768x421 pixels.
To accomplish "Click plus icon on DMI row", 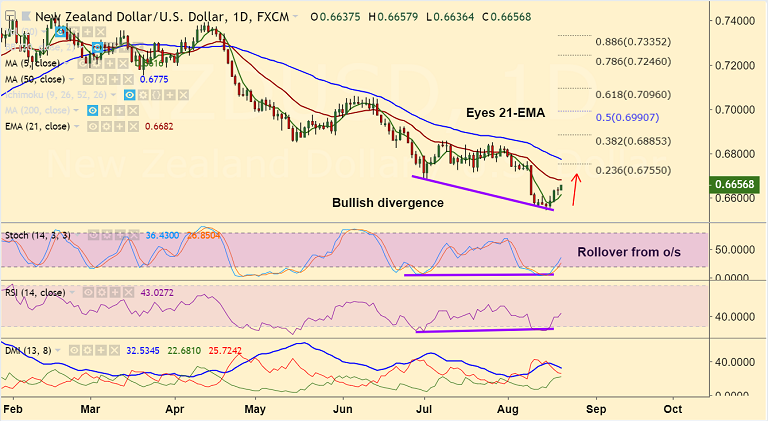I will point(100,351).
